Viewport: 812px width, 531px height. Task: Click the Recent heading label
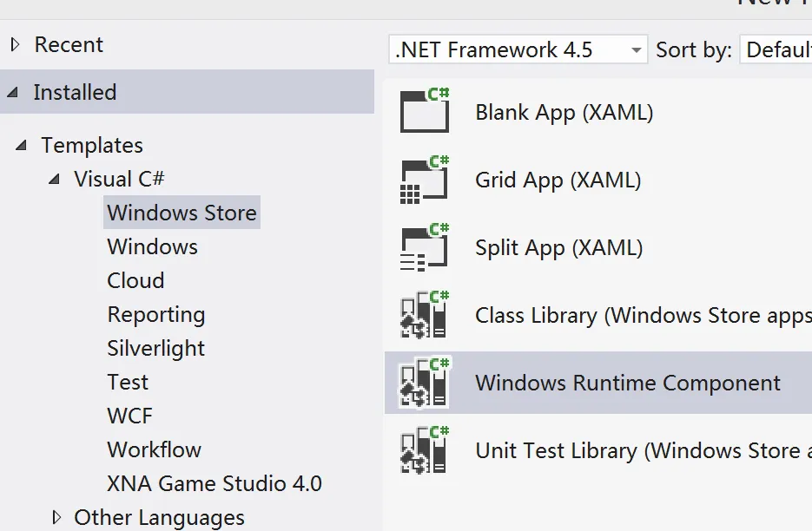[x=69, y=44]
